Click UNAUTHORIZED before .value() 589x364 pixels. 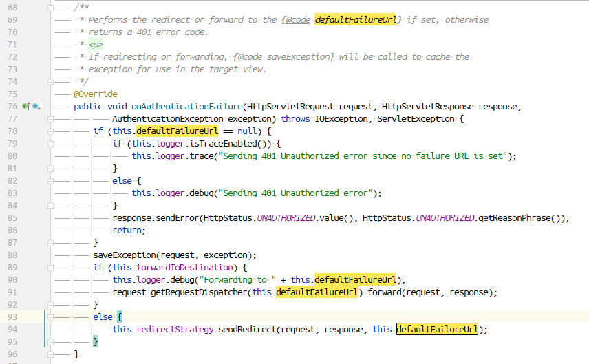click(286, 218)
